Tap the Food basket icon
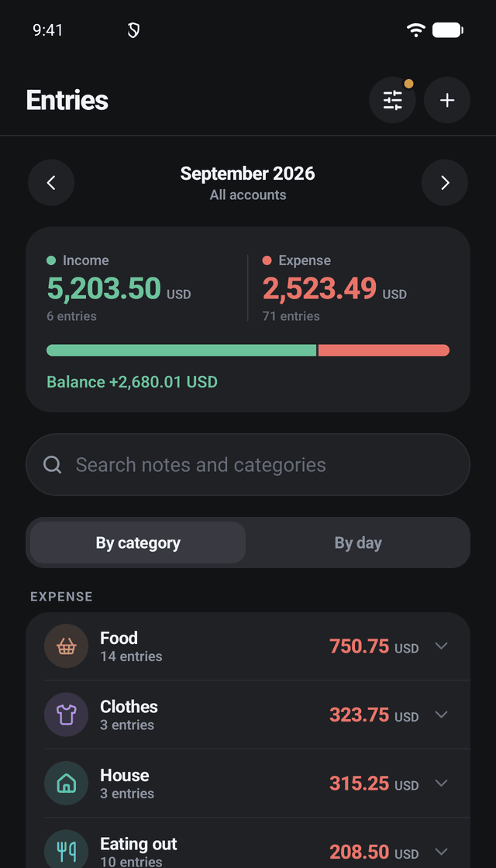The image size is (496, 868). pos(67,646)
